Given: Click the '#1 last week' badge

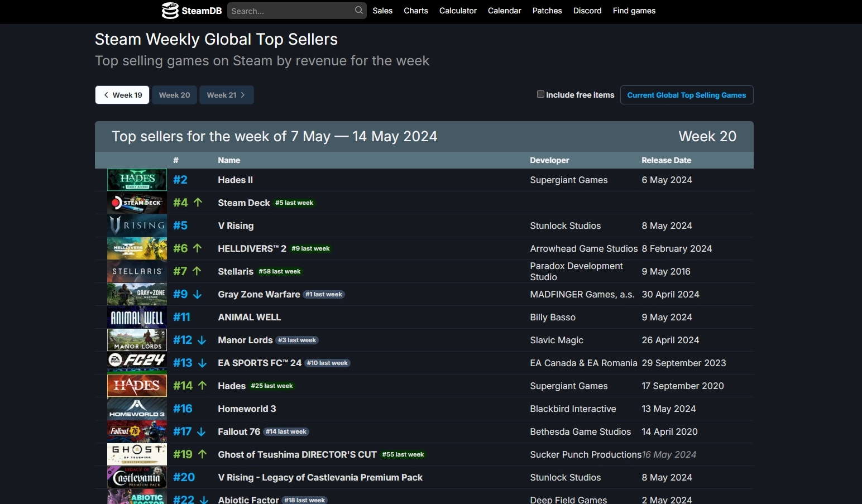Looking at the screenshot, I should coord(324,294).
